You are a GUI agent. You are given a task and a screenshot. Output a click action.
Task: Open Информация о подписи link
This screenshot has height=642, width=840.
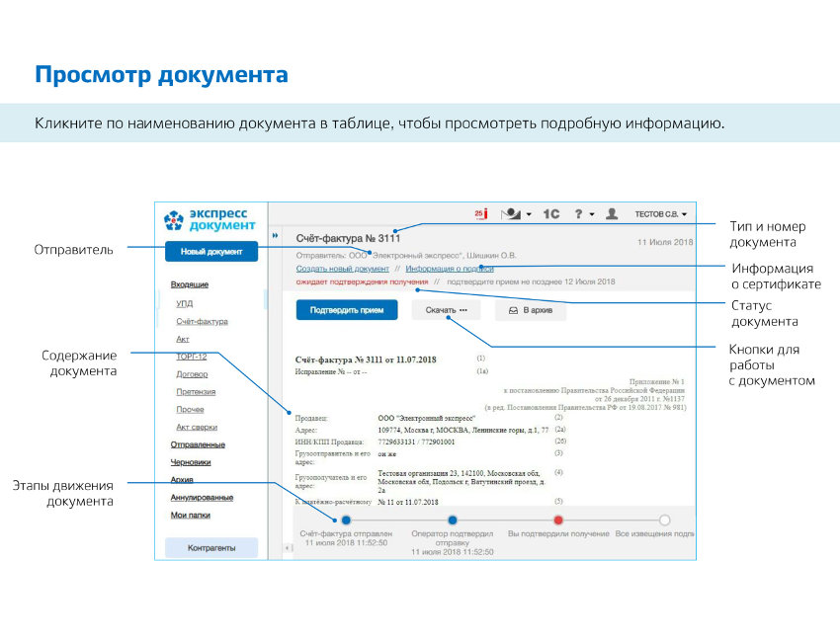450,269
